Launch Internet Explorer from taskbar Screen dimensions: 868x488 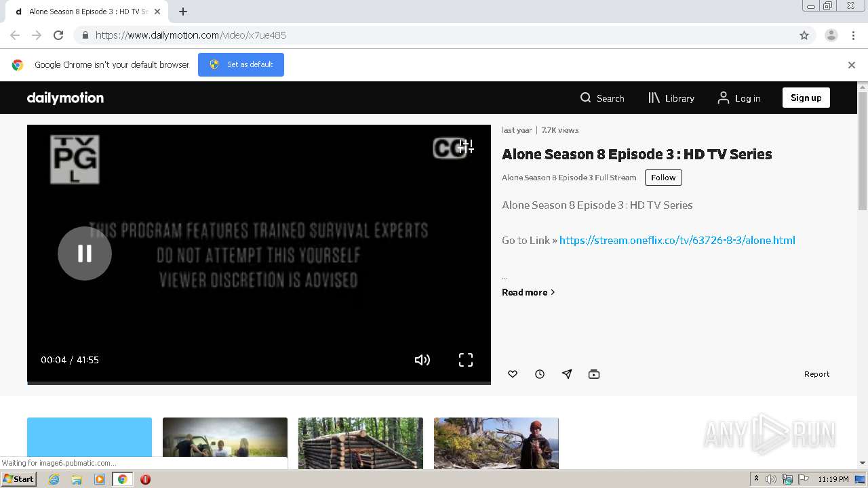(x=54, y=479)
